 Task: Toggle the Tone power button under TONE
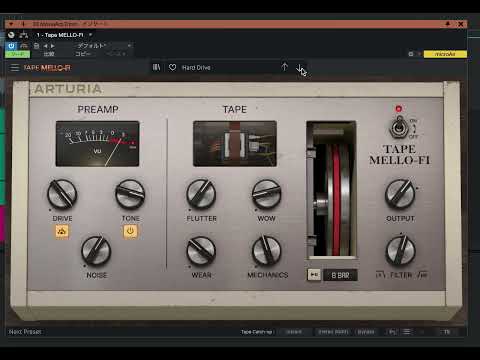(x=130, y=231)
